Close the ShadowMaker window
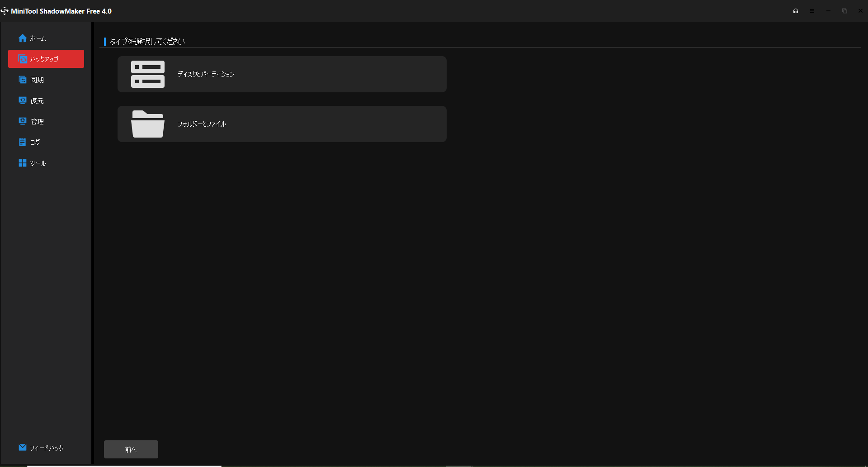The height and width of the screenshot is (467, 868). 860,11
